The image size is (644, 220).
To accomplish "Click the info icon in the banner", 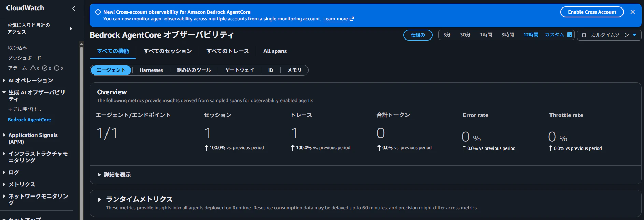I will point(98,12).
